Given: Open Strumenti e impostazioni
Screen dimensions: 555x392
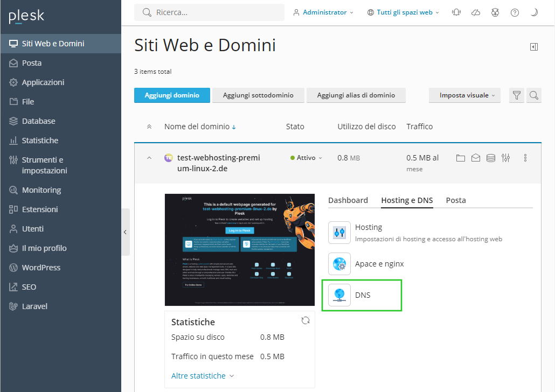Looking at the screenshot, I should coord(60,165).
